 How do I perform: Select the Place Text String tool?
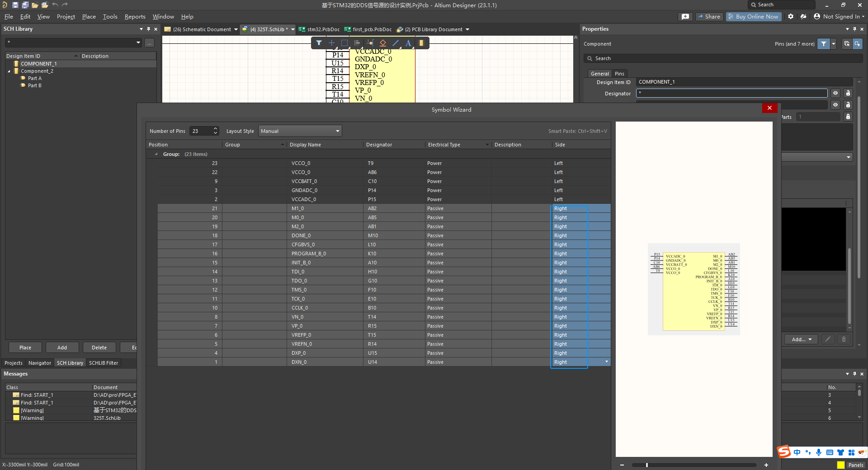pyautogui.click(x=408, y=43)
